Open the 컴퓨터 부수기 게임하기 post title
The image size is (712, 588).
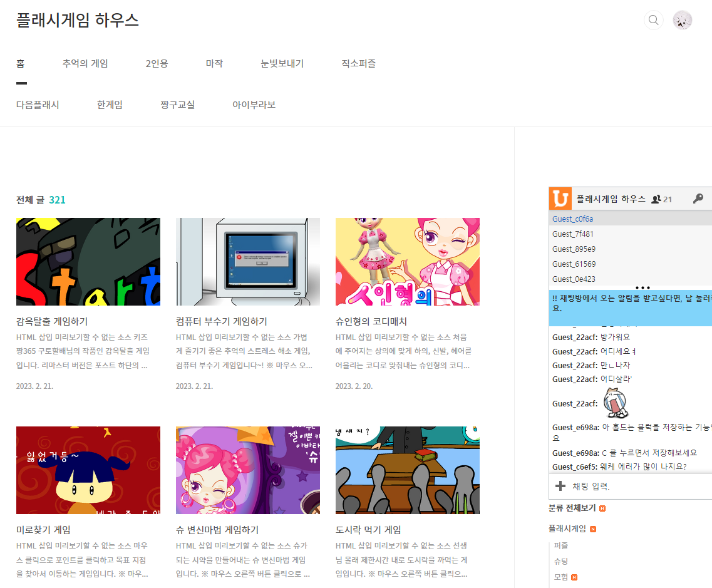point(222,321)
